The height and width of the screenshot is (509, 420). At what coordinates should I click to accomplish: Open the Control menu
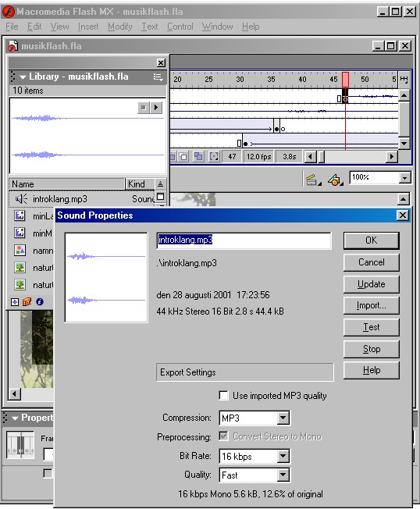(x=180, y=27)
